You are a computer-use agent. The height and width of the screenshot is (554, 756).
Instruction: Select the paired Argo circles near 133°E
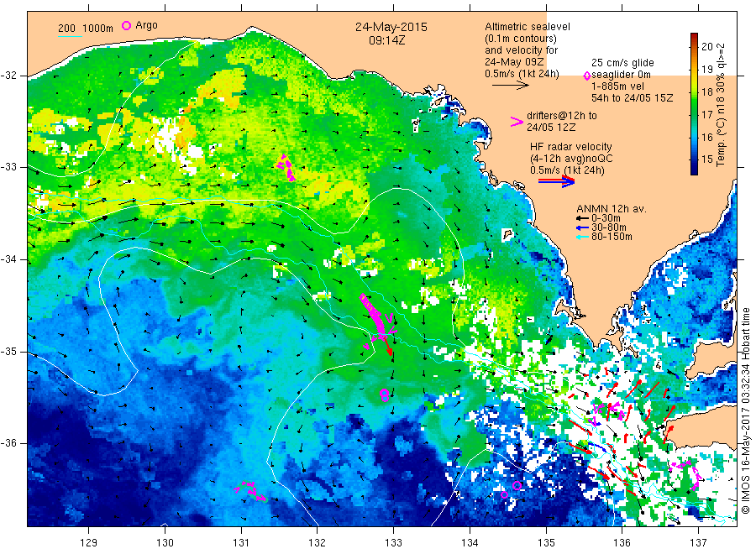pyautogui.click(x=384, y=395)
